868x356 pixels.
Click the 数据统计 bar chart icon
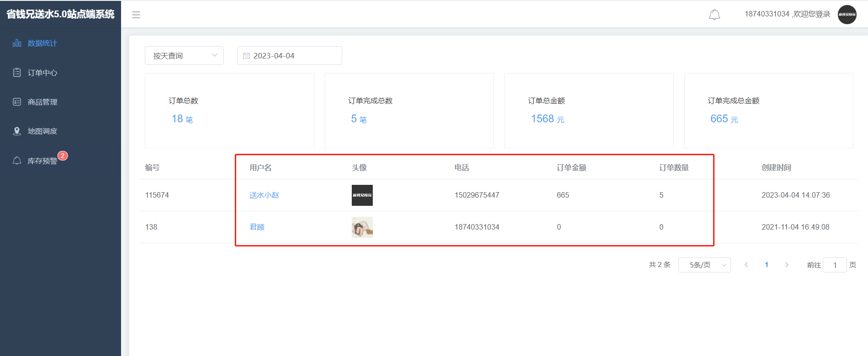point(17,43)
